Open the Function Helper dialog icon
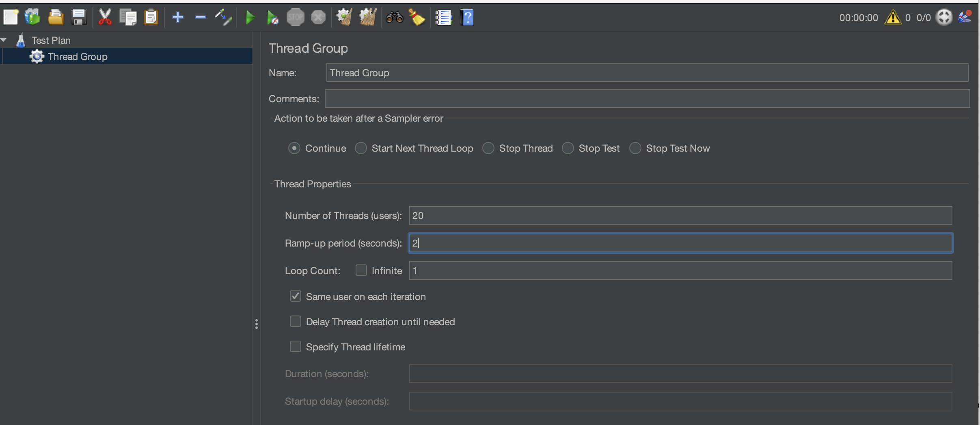 tap(443, 17)
